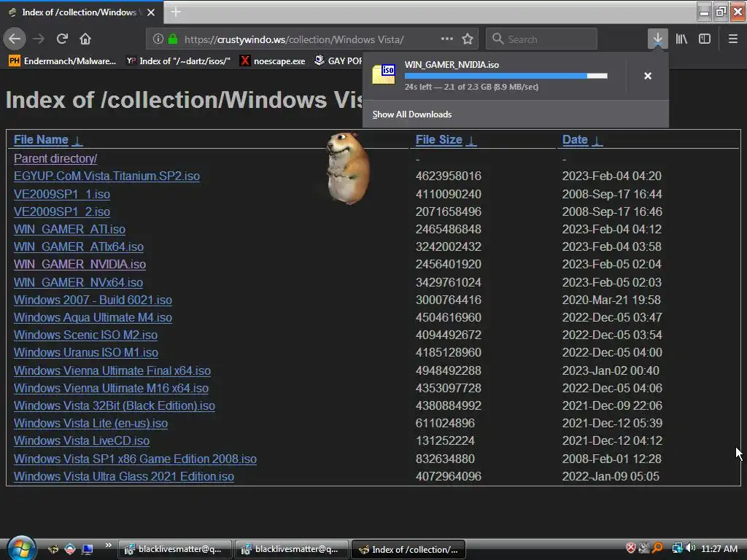The width and height of the screenshot is (747, 560).
Task: Open Windows Aqua Ultimate M4.iso link
Action: pyautogui.click(x=93, y=318)
